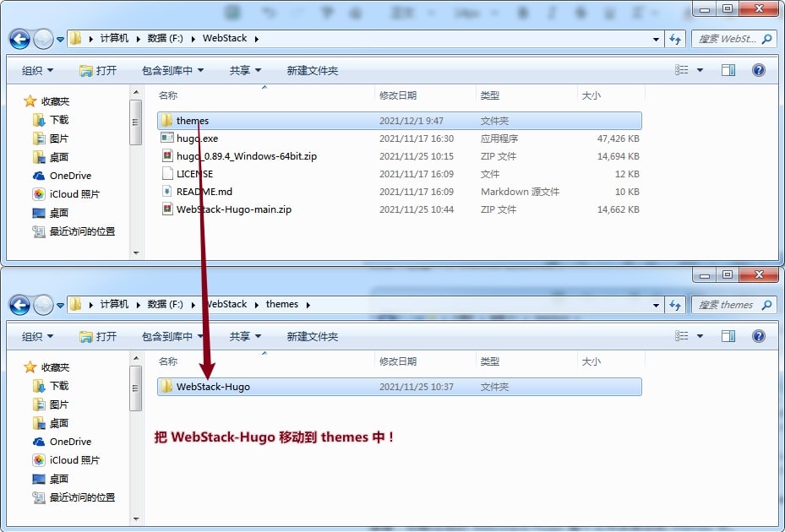This screenshot has height=532, width=785.
Task: Open 最近访问的位置 in top window sidebar
Action: [74, 231]
